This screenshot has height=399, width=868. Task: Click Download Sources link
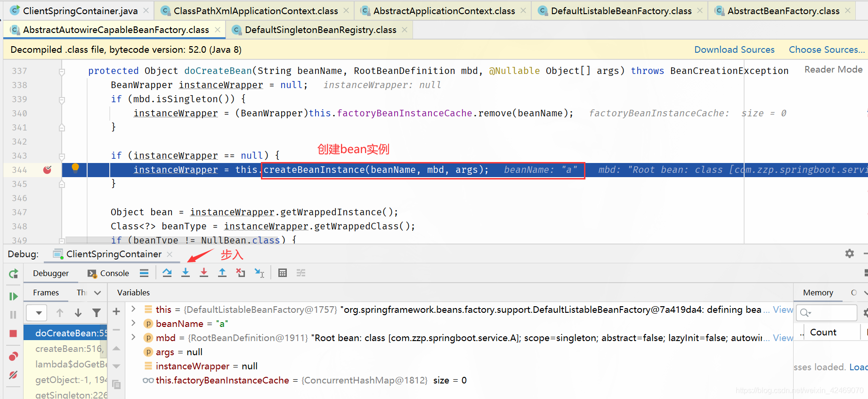tap(734, 49)
